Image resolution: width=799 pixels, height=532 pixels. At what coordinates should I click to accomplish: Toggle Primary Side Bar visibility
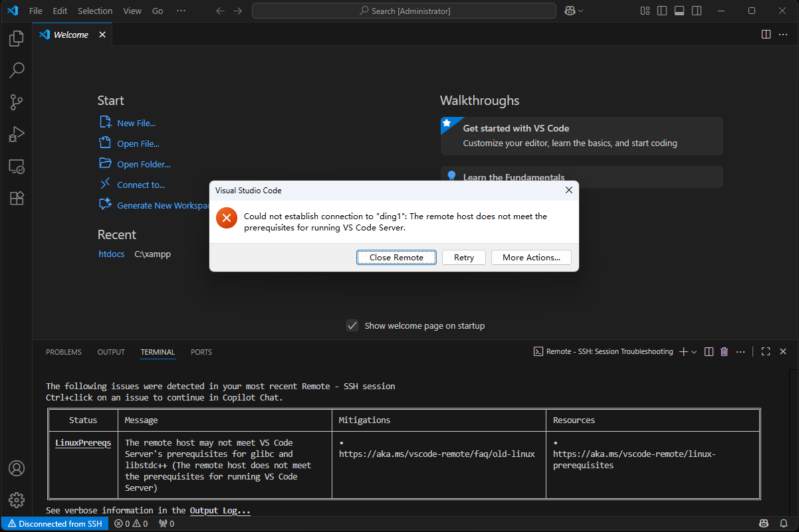[662, 11]
